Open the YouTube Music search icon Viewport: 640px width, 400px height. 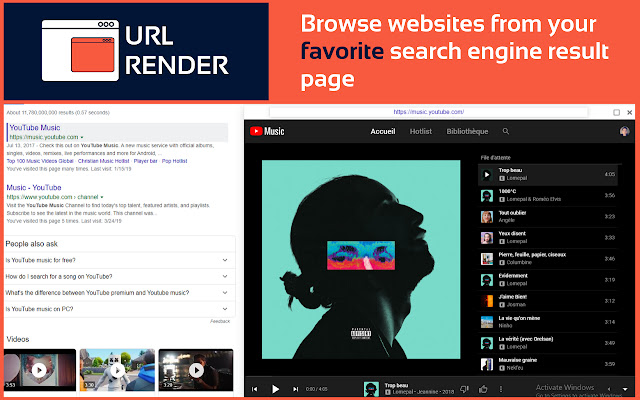[x=506, y=131]
